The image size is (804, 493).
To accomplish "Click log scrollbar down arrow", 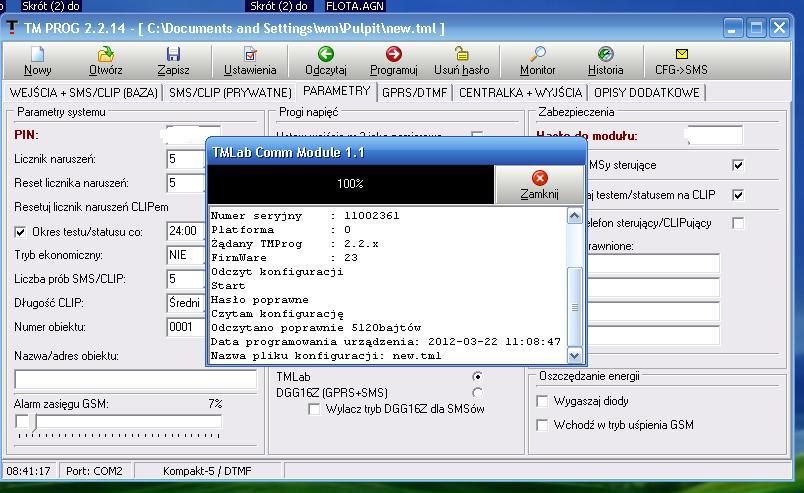I will coord(574,355).
